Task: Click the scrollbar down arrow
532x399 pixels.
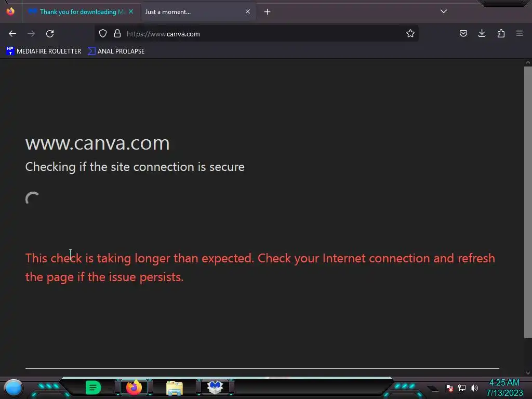Action: click(x=528, y=373)
